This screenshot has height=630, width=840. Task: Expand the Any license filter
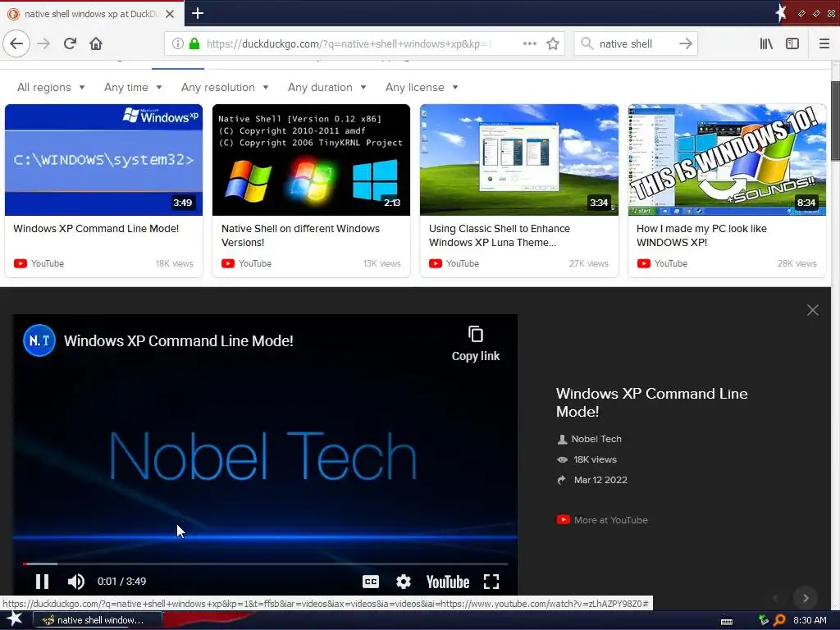[422, 87]
